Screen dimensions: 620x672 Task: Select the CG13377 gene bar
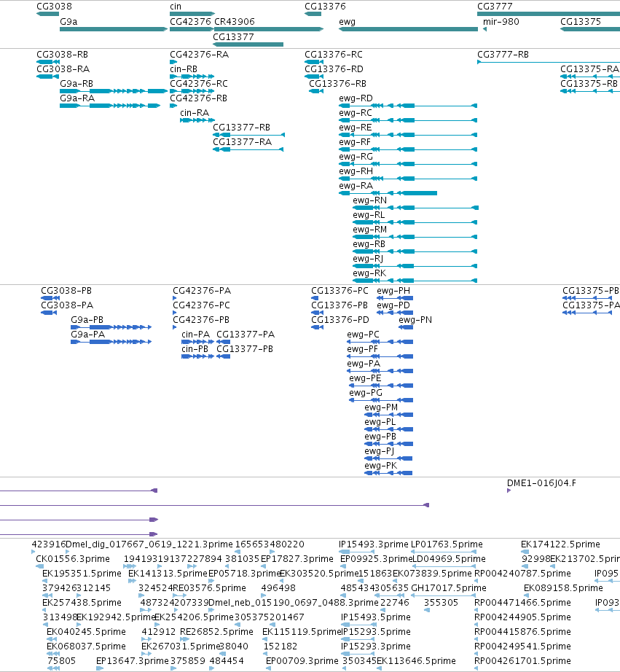click(x=248, y=44)
